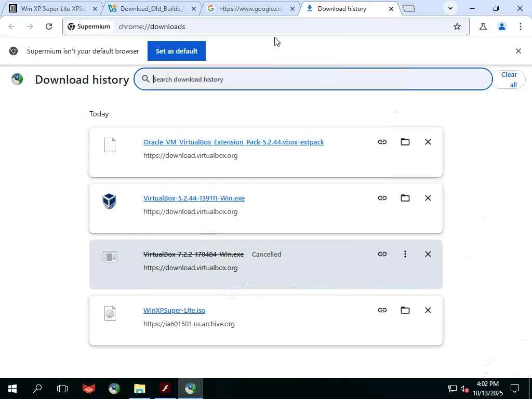Open the profile avatar menu

coord(502,26)
